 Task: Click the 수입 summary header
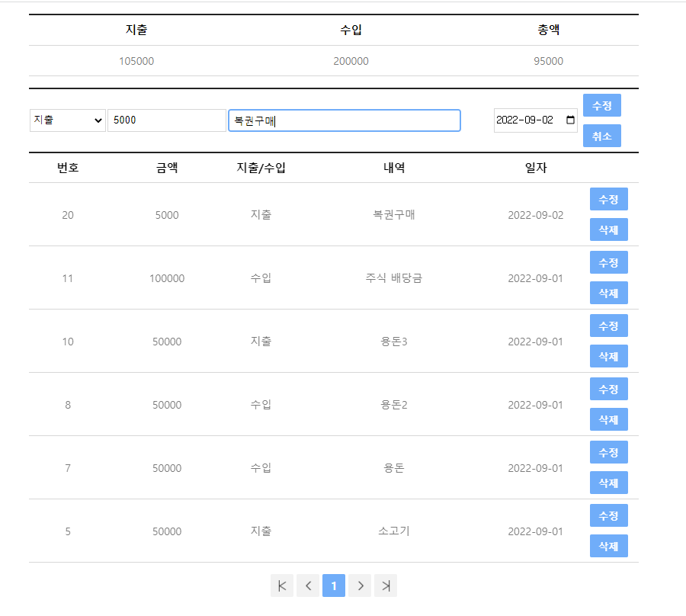[x=351, y=30]
